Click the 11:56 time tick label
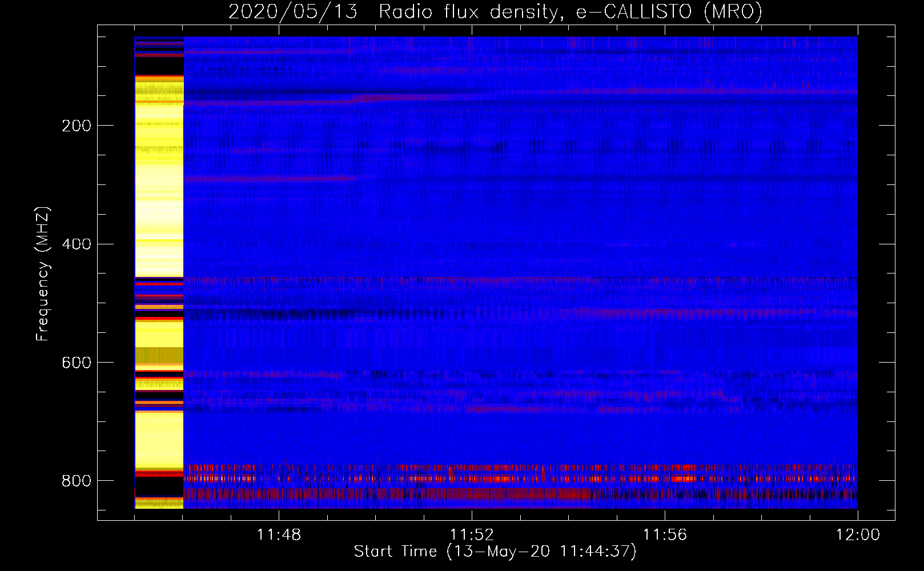This screenshot has height=571, width=924. 665,535
